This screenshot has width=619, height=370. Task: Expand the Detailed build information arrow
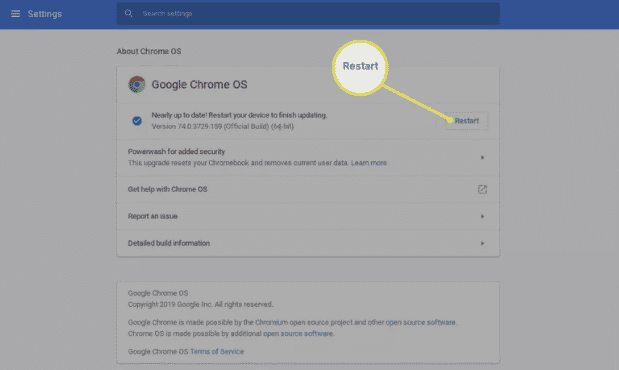click(x=482, y=243)
